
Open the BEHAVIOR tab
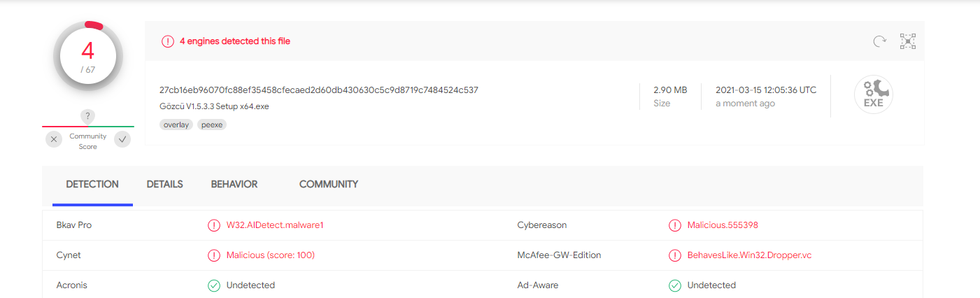(234, 185)
